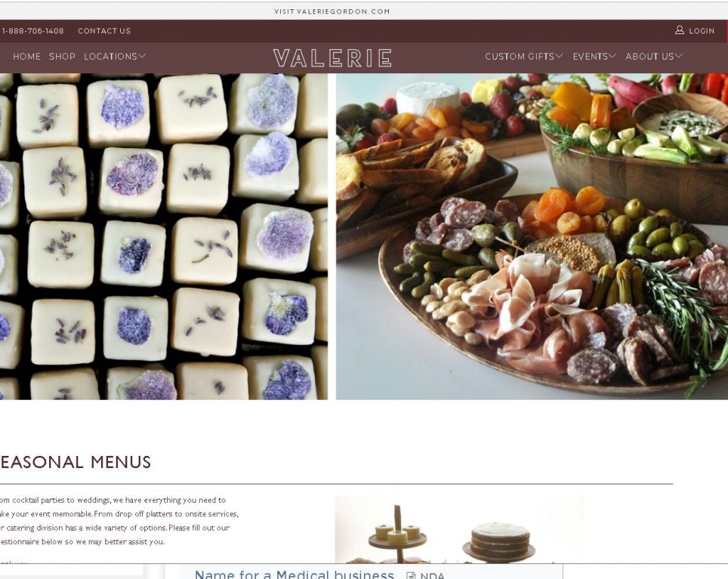Click the NDA document icon

click(x=410, y=575)
